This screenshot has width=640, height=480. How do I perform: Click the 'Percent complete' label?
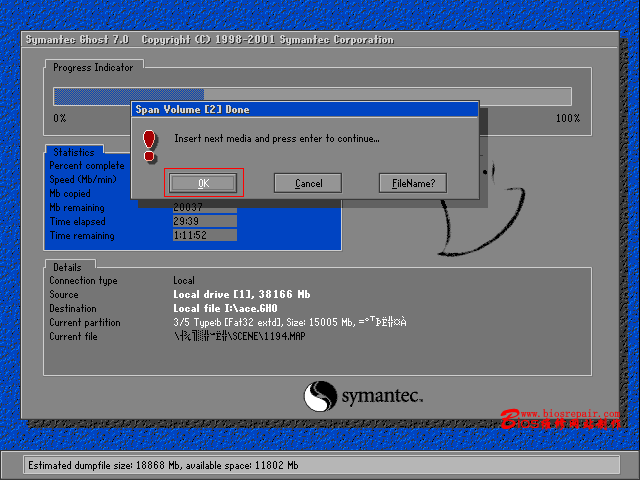87,166
